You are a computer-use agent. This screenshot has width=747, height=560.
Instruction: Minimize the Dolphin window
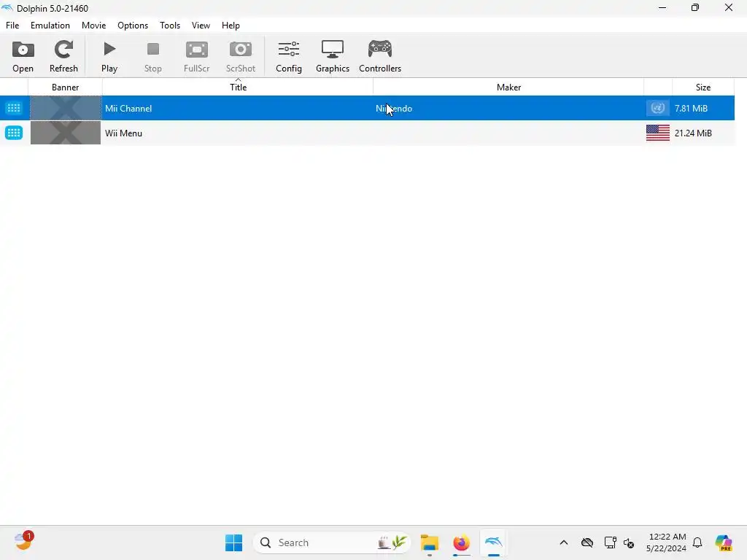click(662, 7)
